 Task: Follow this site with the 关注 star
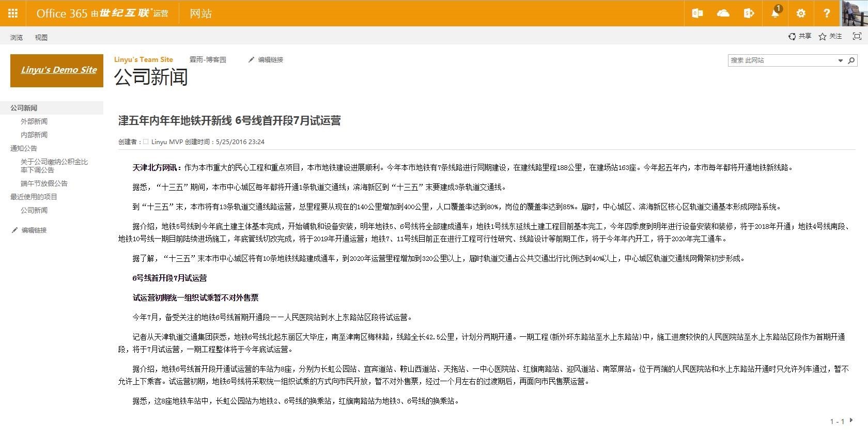pos(830,36)
